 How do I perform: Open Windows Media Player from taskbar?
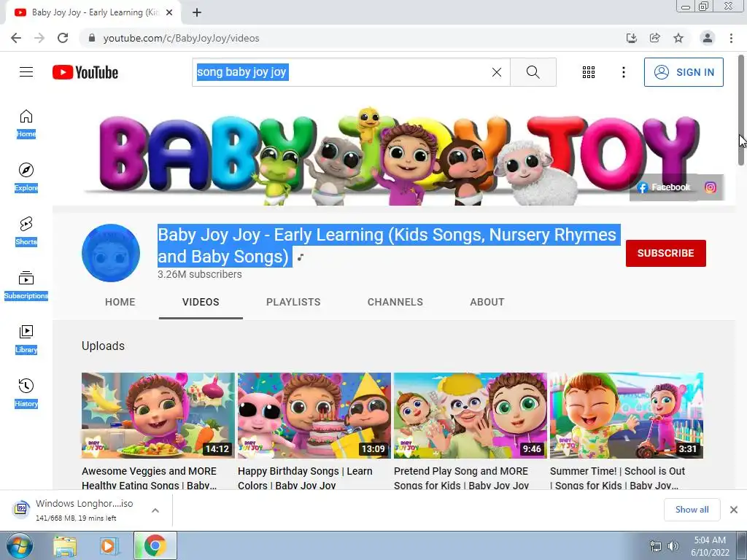coord(108,545)
